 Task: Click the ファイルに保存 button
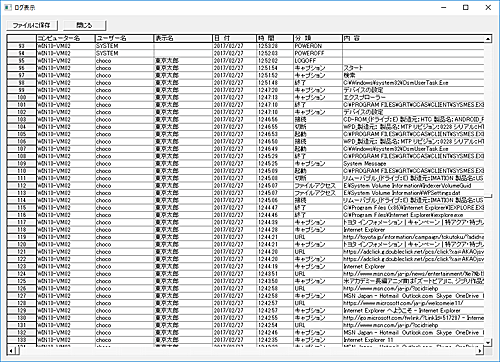click(32, 25)
